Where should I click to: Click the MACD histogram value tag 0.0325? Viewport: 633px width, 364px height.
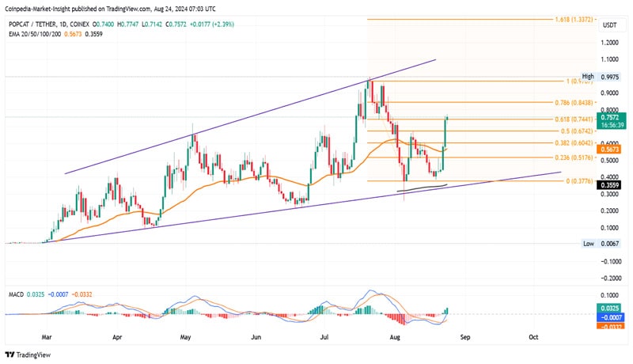pyautogui.click(x=609, y=309)
